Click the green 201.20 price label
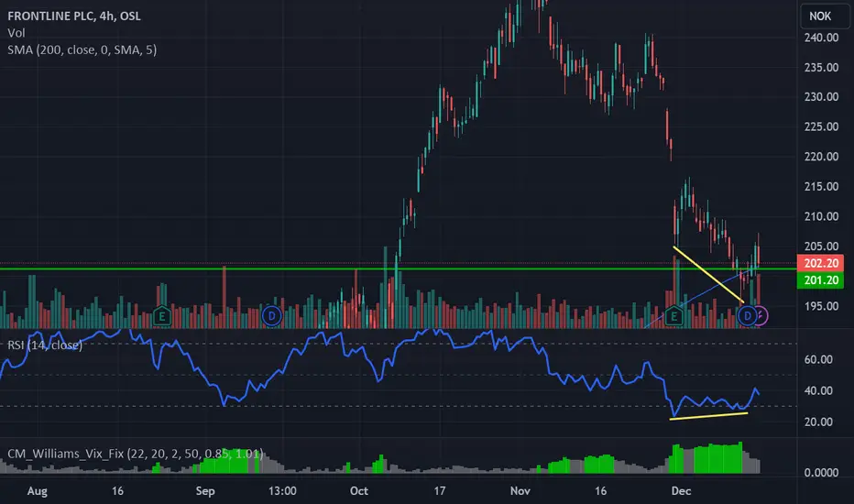Viewport: 854px width, 504px height. tap(821, 280)
